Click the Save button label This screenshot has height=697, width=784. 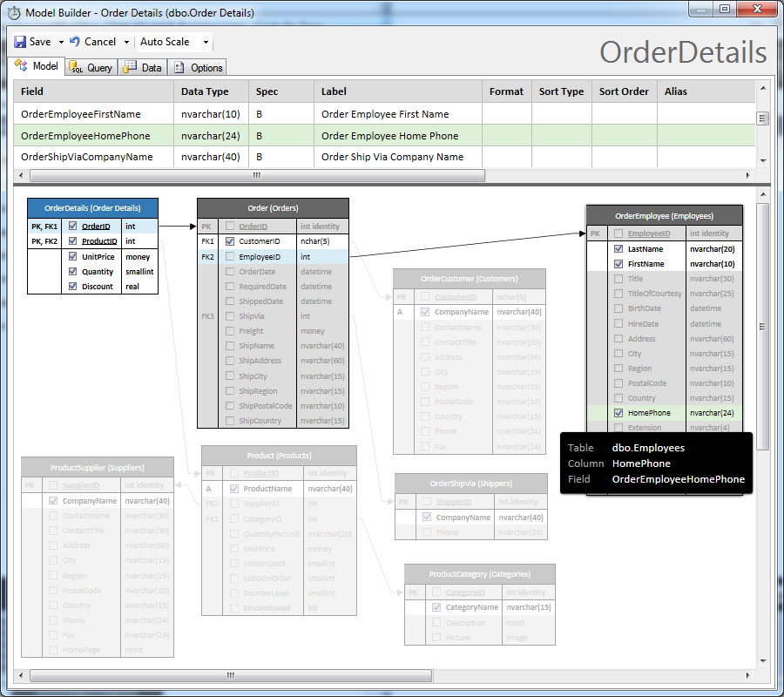[x=40, y=42]
